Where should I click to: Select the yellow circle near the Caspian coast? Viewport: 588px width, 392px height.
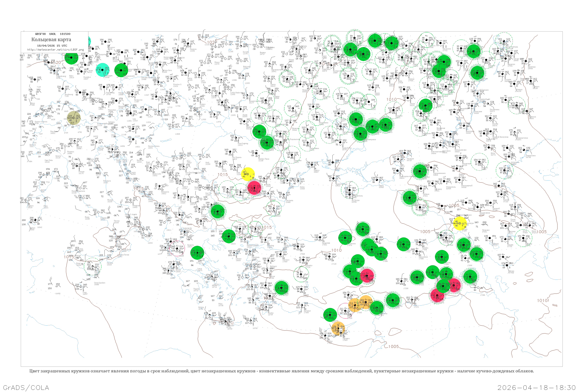(460, 223)
